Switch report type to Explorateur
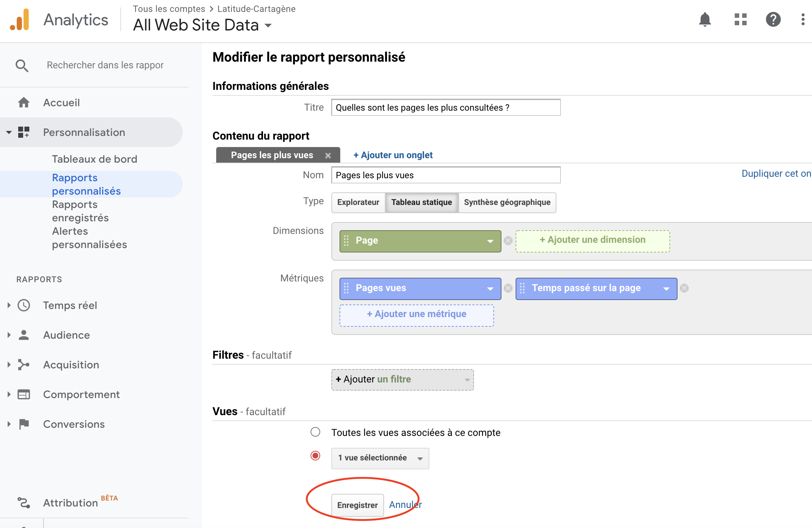812x528 pixels. click(x=358, y=202)
